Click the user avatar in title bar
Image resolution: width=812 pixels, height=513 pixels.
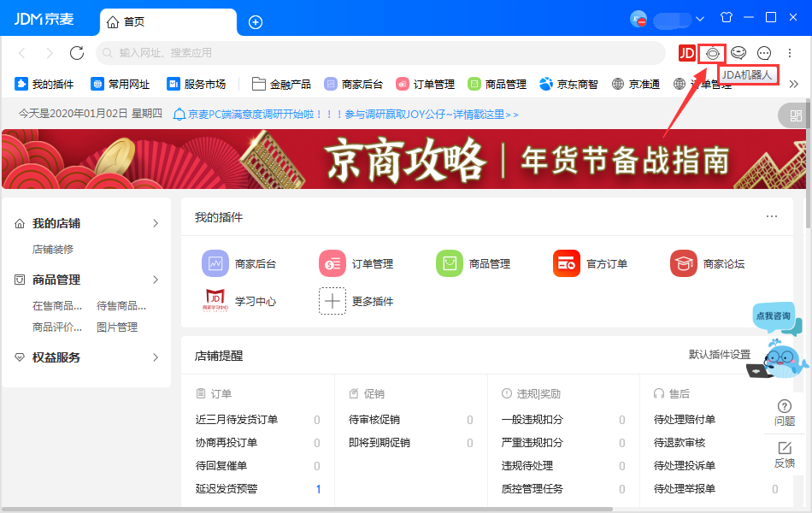click(x=638, y=19)
